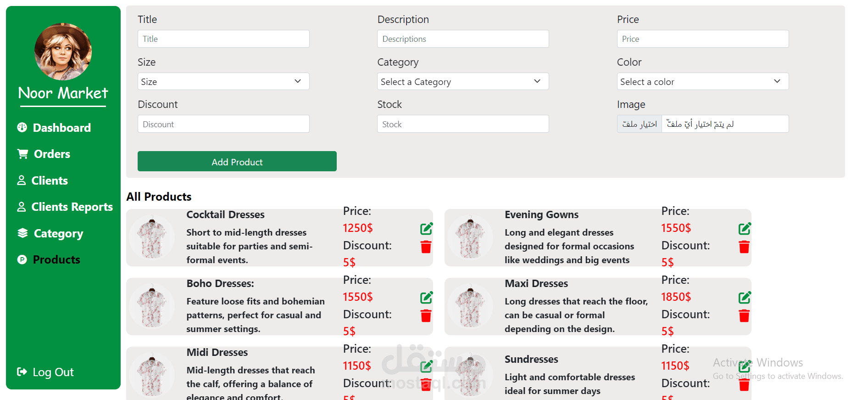The height and width of the screenshot is (400, 868).
Task: Click the Add Product button
Action: (237, 161)
